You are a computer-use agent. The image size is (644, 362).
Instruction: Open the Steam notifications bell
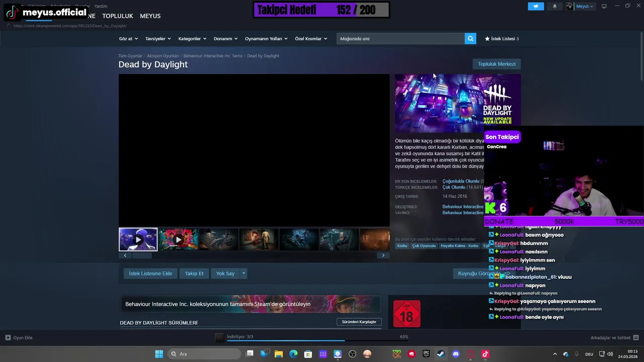click(554, 6)
